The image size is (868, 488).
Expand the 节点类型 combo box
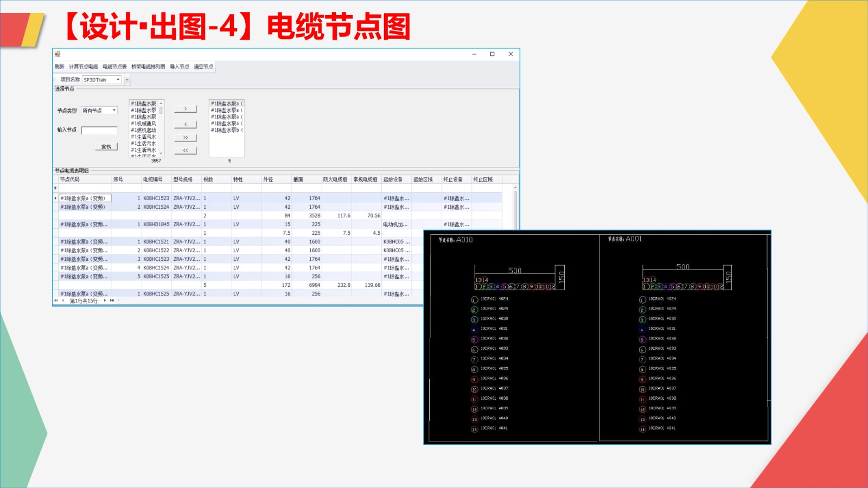[114, 111]
